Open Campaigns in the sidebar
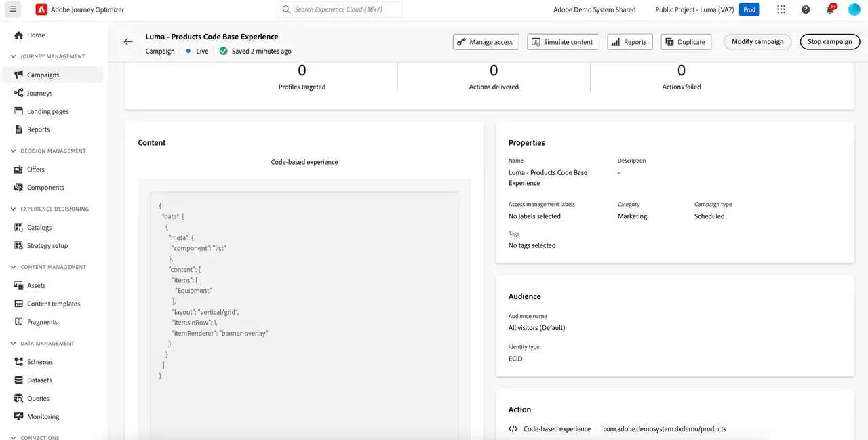The image size is (868, 440). 53,75
